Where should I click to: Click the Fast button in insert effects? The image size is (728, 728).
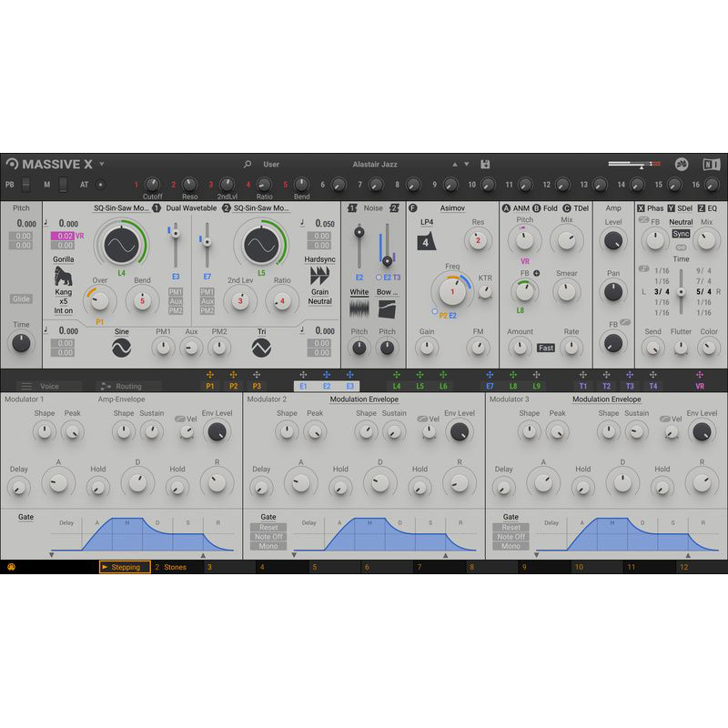pos(546,348)
